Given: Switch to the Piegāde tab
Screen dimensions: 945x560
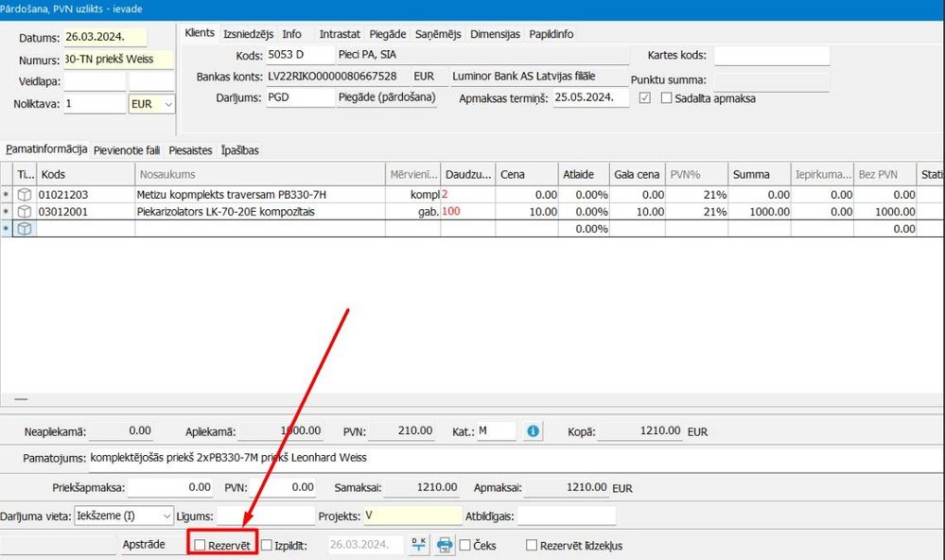Looking at the screenshot, I should [388, 34].
